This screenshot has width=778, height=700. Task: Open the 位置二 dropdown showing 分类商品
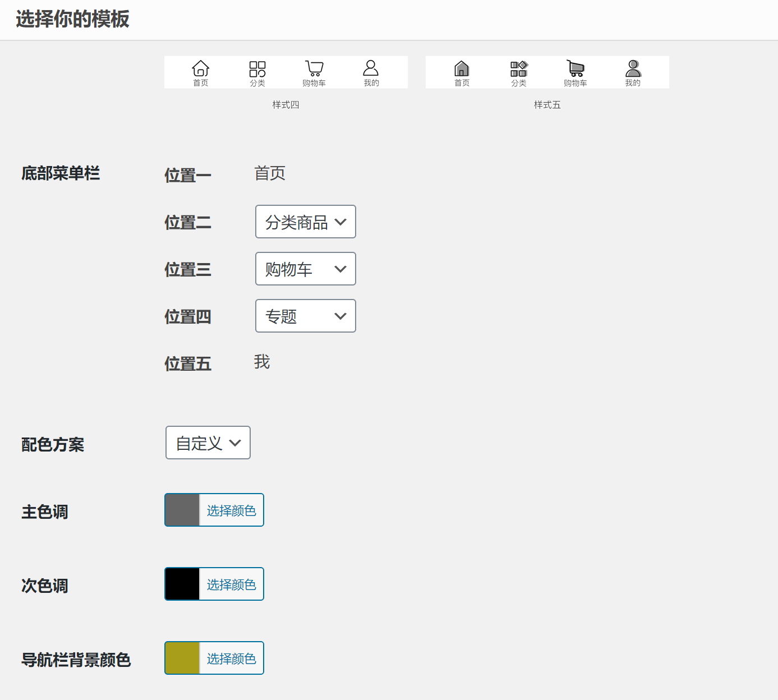tap(306, 222)
